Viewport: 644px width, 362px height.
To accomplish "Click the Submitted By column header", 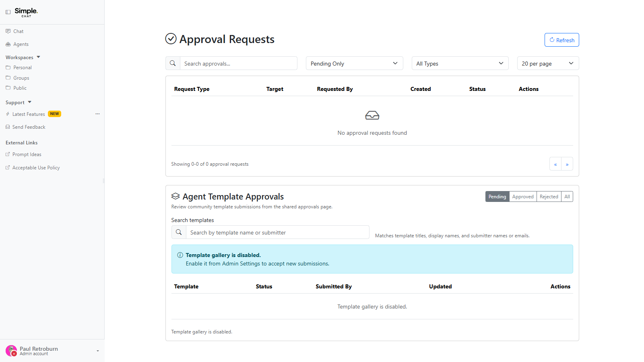I will point(334,286).
